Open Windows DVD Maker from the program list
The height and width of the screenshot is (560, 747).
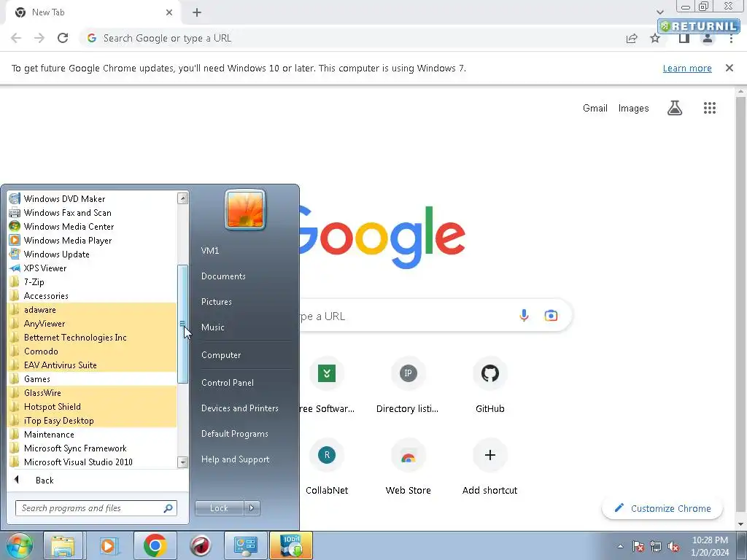(x=92, y=199)
